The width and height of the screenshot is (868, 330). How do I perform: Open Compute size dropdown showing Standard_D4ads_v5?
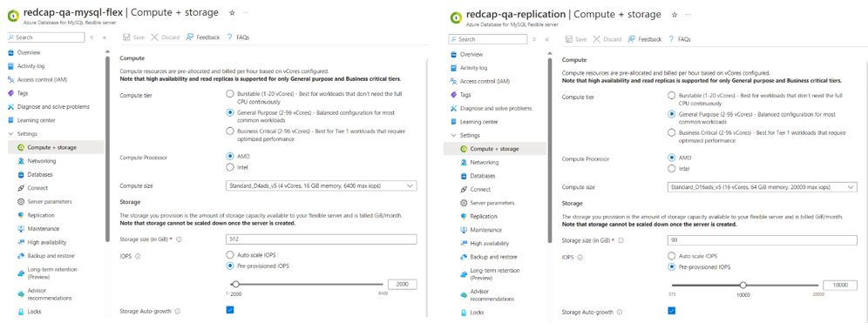[321, 185]
